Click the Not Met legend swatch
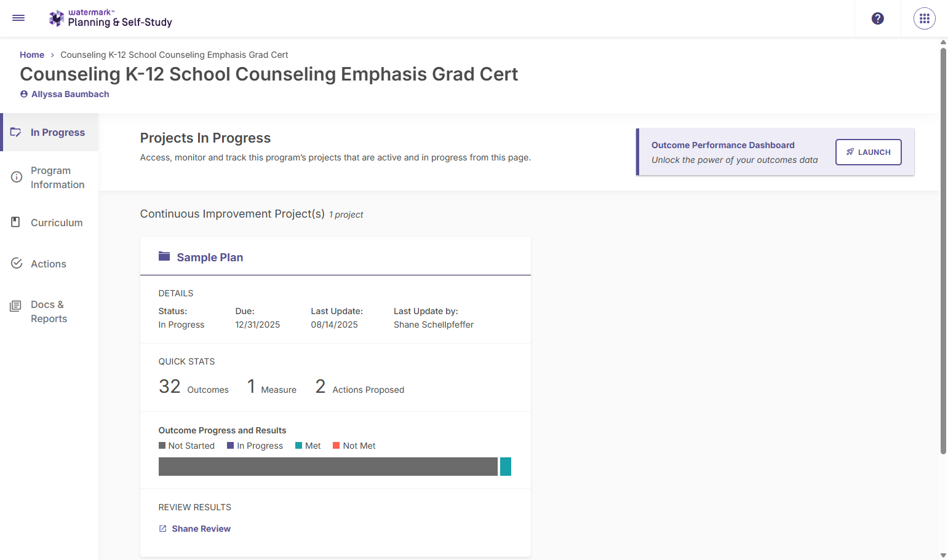 (337, 446)
